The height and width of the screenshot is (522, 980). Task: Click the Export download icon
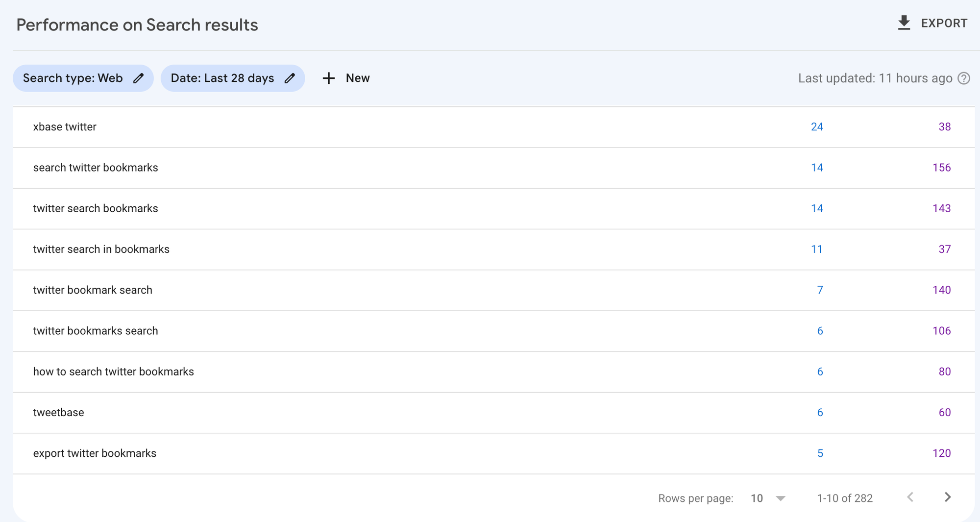point(904,23)
